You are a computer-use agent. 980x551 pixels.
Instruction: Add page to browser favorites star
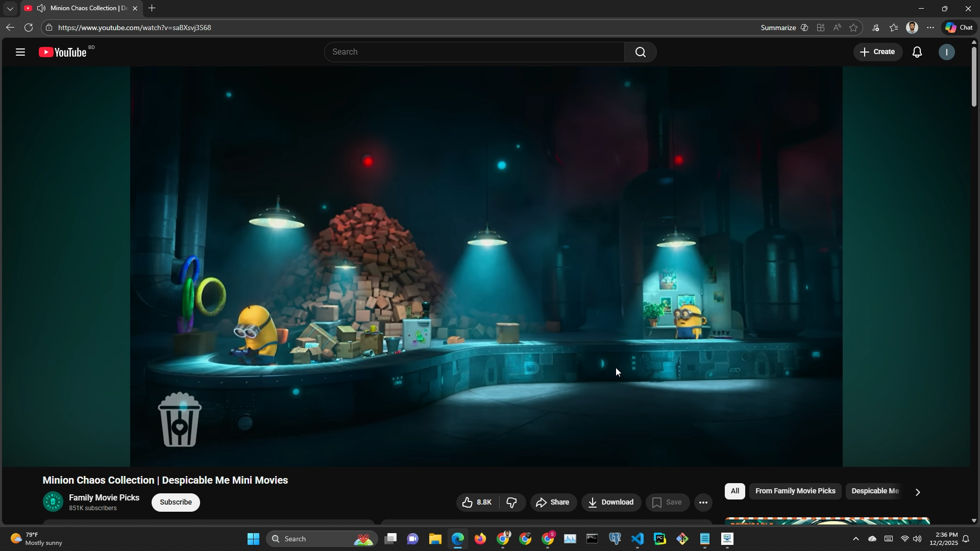[x=853, y=28]
